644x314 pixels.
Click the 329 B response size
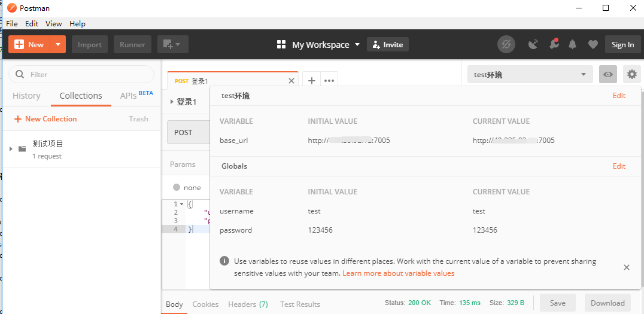click(515, 303)
